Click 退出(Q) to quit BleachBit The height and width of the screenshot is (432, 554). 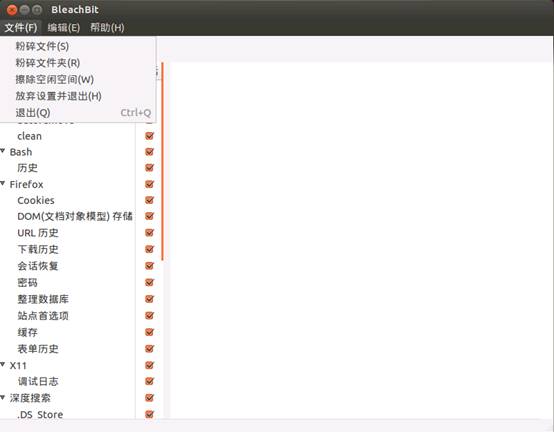tap(78, 113)
